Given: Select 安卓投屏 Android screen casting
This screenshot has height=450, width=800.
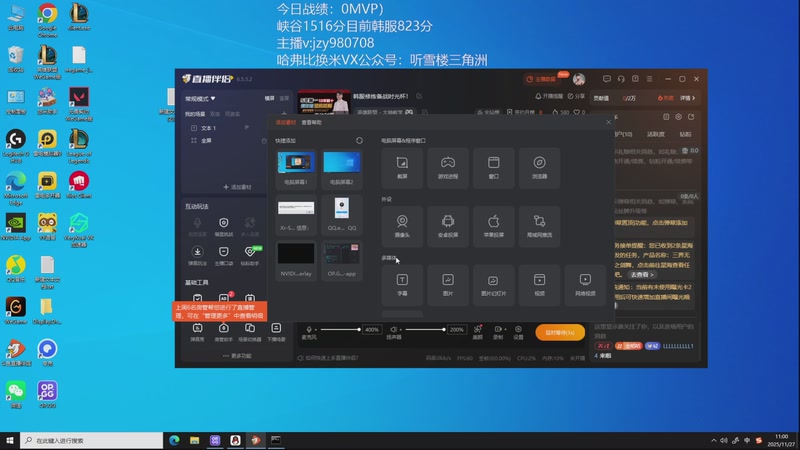Looking at the screenshot, I should pyautogui.click(x=447, y=227).
